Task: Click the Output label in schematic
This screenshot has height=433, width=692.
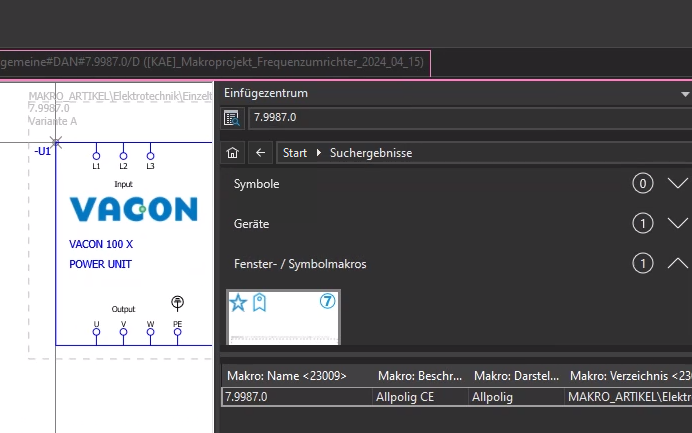Action: (123, 309)
